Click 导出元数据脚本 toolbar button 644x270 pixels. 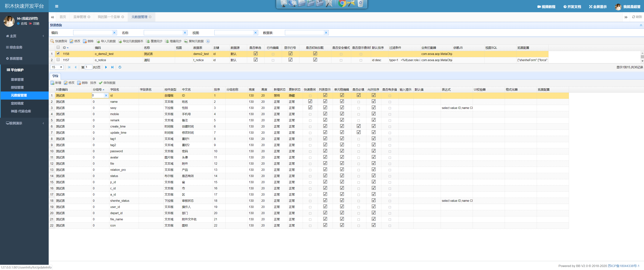[131, 41]
